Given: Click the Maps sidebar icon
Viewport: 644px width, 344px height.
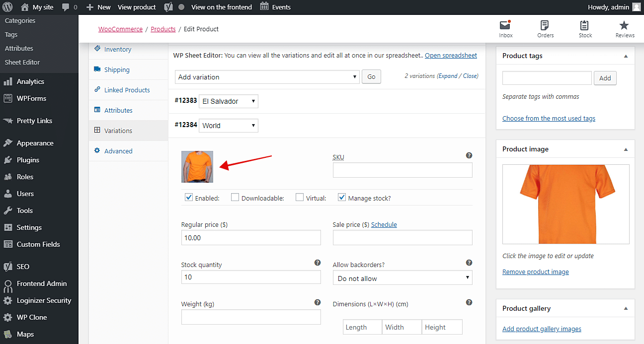Looking at the screenshot, I should pos(8,334).
